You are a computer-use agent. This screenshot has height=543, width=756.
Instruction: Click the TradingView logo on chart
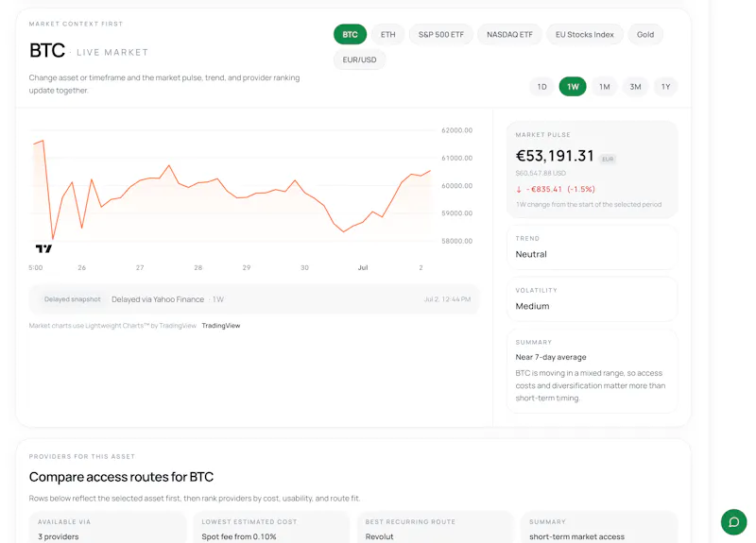[x=43, y=248]
